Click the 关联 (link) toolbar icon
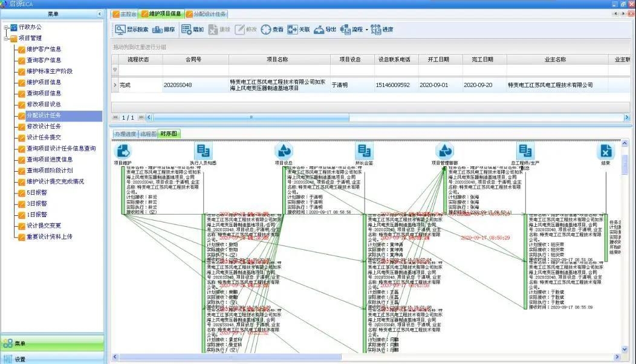 [x=293, y=29]
